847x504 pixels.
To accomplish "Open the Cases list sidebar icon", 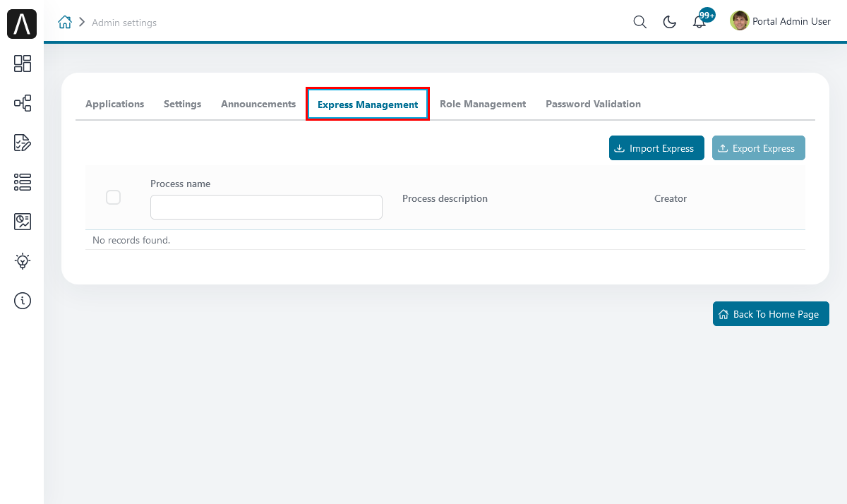I will coord(23,182).
